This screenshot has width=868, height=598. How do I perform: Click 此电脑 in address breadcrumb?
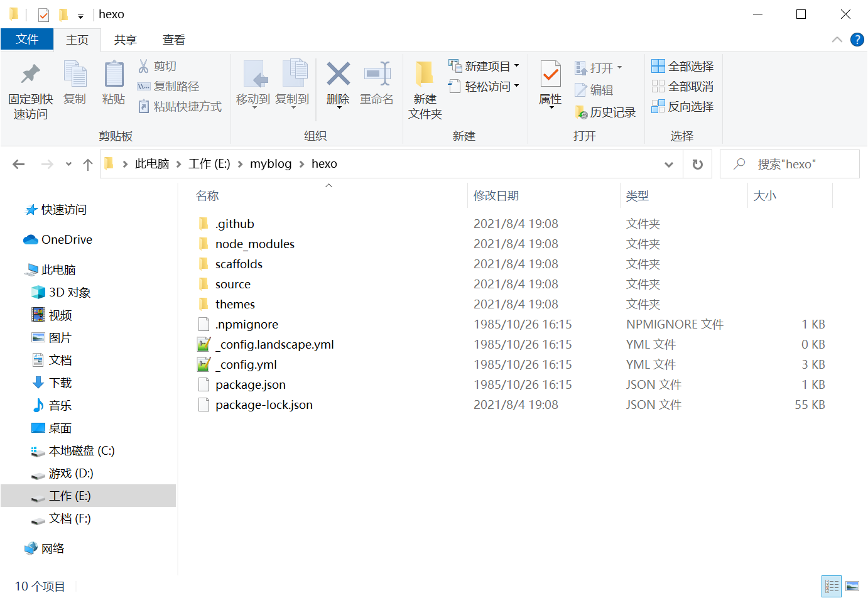click(x=152, y=163)
